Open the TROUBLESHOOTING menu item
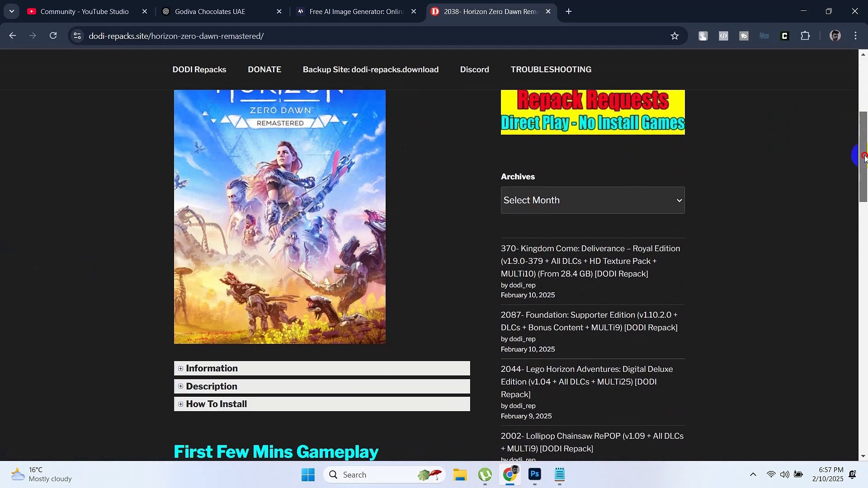 (551, 70)
